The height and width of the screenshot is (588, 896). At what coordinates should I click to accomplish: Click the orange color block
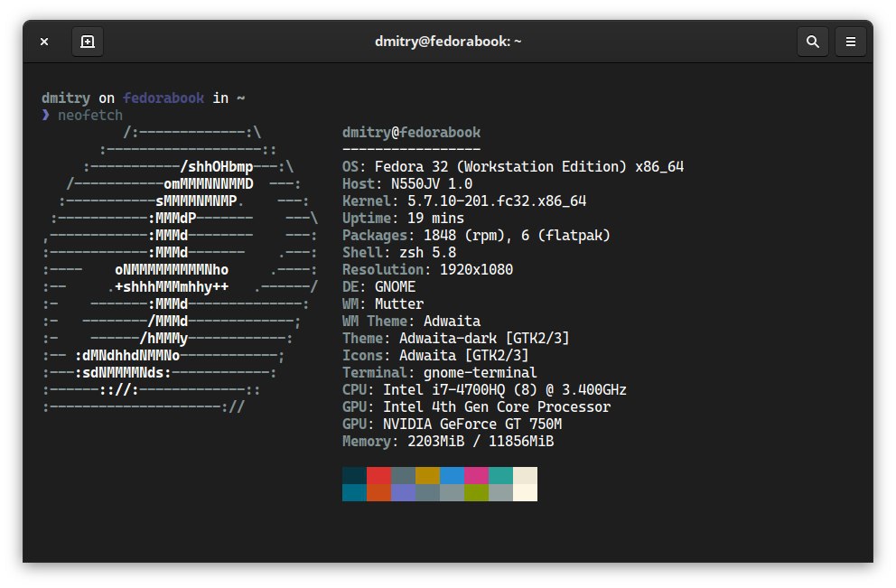click(378, 492)
